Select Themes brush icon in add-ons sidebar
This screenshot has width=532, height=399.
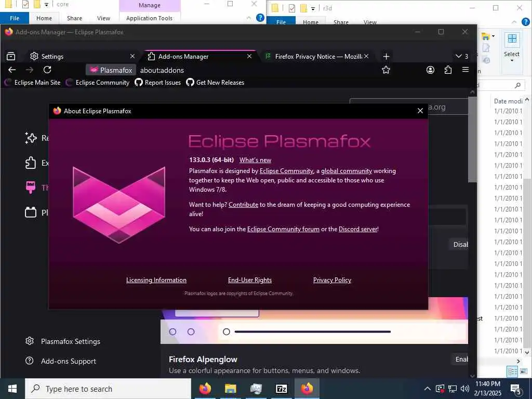31,187
